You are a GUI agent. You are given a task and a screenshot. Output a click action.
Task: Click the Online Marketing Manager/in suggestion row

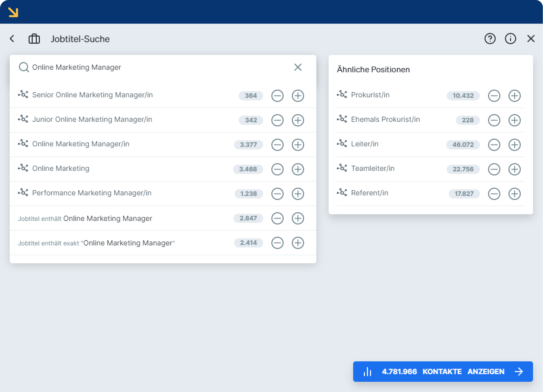coord(81,144)
